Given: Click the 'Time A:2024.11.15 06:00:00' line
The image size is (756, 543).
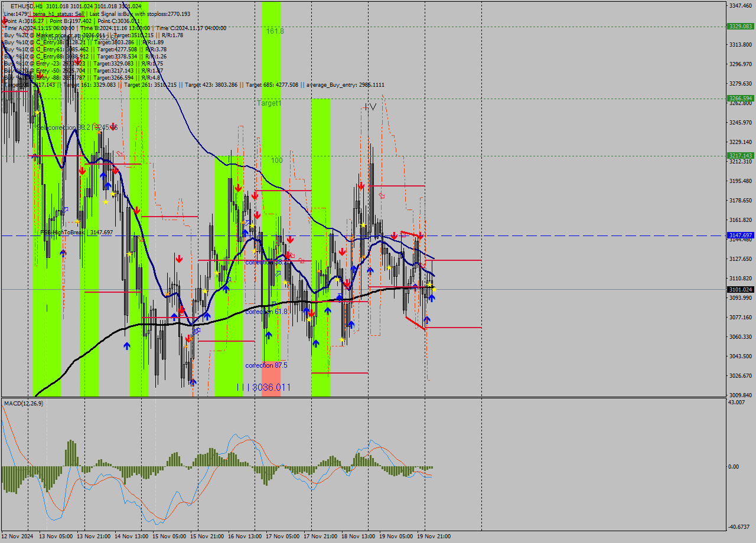Looking at the screenshot, I should pos(39,28).
